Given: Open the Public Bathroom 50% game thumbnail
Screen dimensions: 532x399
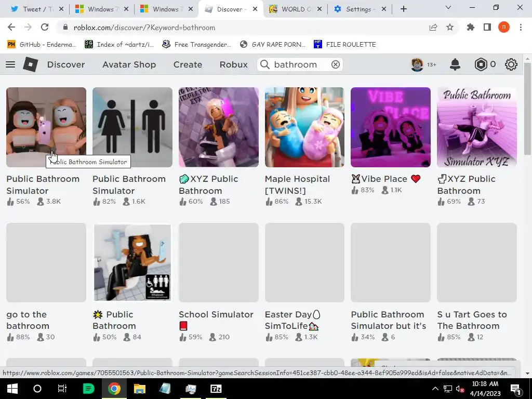Looking at the screenshot, I should [132, 262].
